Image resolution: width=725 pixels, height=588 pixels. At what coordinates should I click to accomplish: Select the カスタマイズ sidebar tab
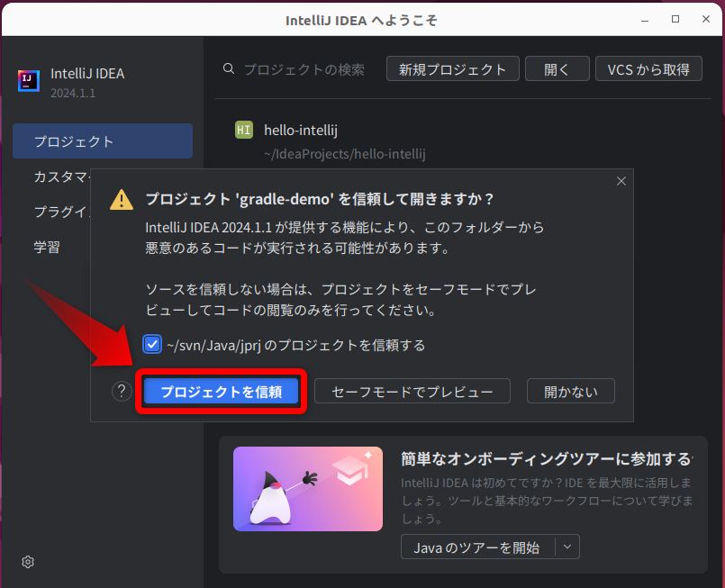[62, 176]
